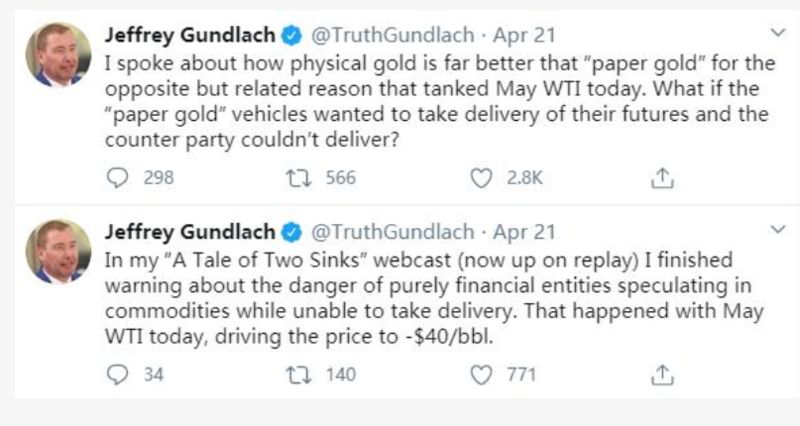The image size is (800, 426).
Task: Like the paper gold tweet
Action: pyautogui.click(x=481, y=178)
